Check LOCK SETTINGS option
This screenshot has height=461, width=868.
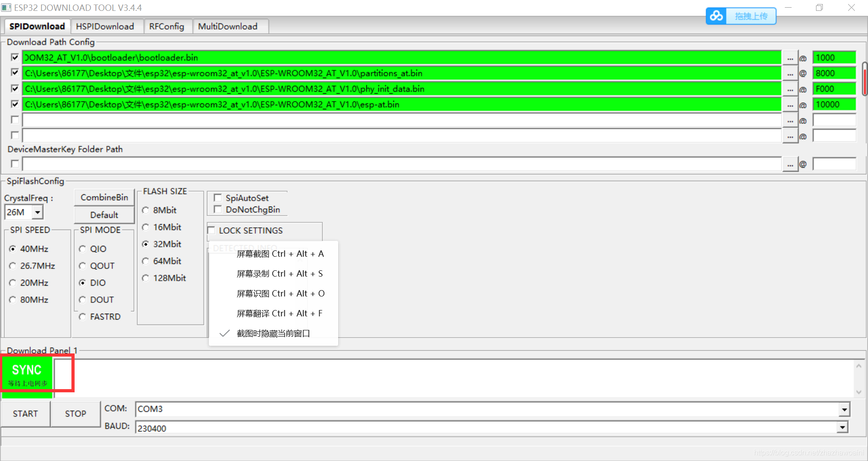point(211,230)
